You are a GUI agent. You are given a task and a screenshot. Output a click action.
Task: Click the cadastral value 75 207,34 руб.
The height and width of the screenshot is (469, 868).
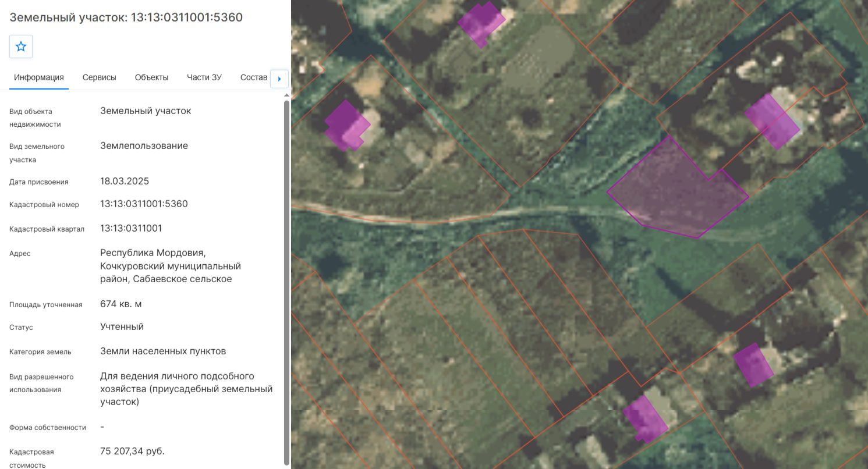tap(132, 451)
